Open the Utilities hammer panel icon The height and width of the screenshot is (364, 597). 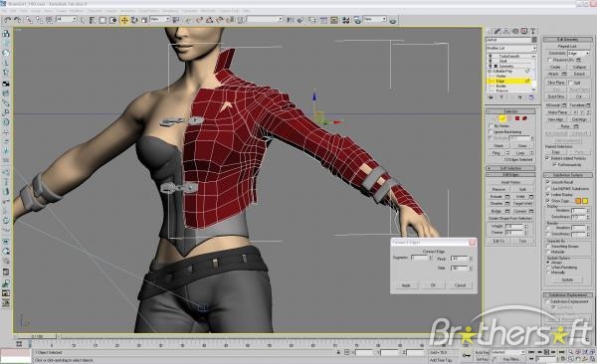pyautogui.click(x=533, y=31)
